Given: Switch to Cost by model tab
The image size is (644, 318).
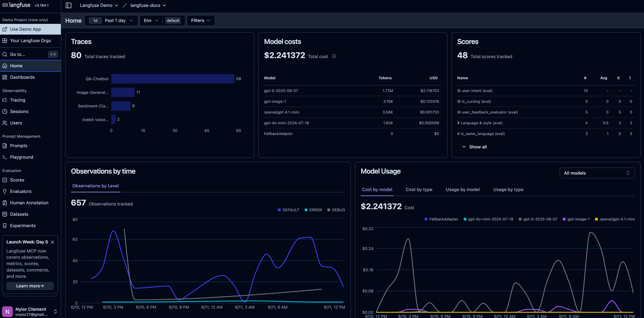Looking at the screenshot, I should (x=377, y=190).
